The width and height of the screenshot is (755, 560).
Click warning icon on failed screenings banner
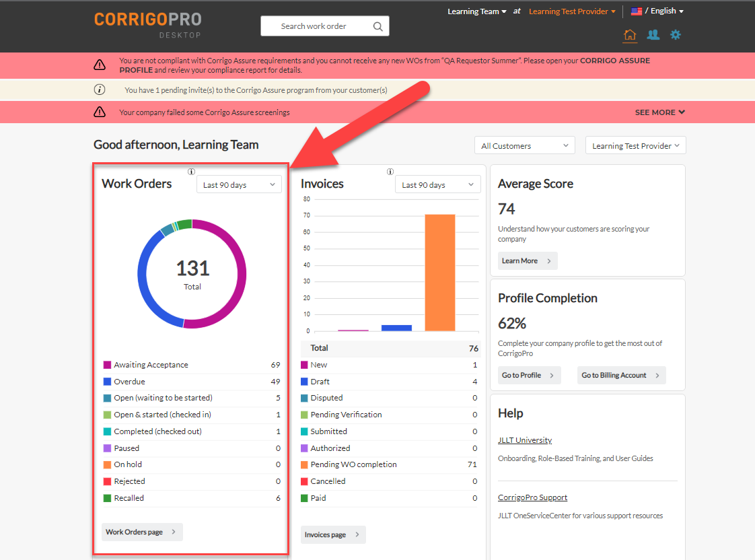pos(100,112)
